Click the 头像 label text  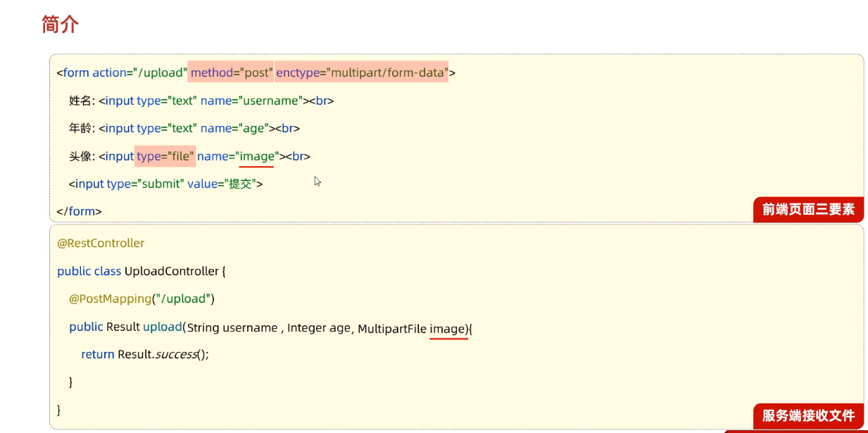pyautogui.click(x=81, y=156)
